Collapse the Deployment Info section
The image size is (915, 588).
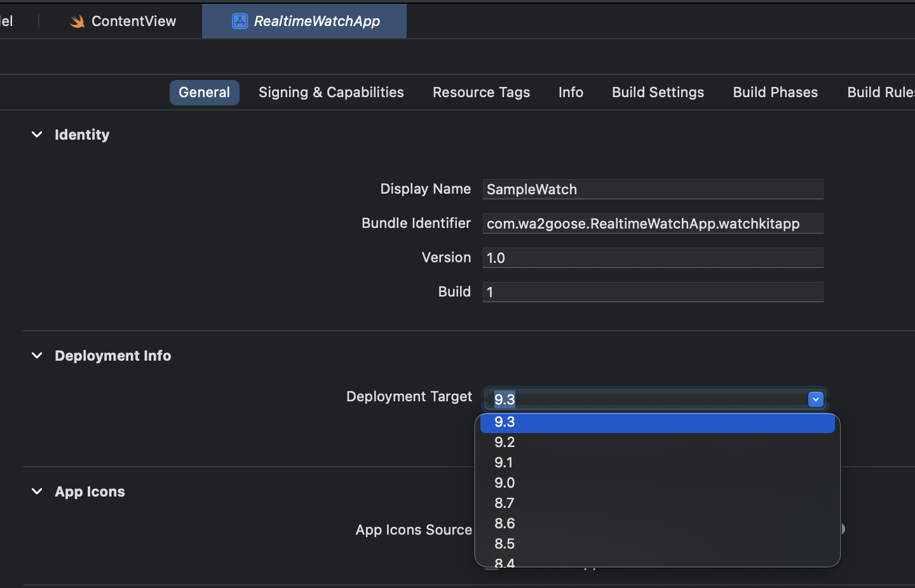37,356
